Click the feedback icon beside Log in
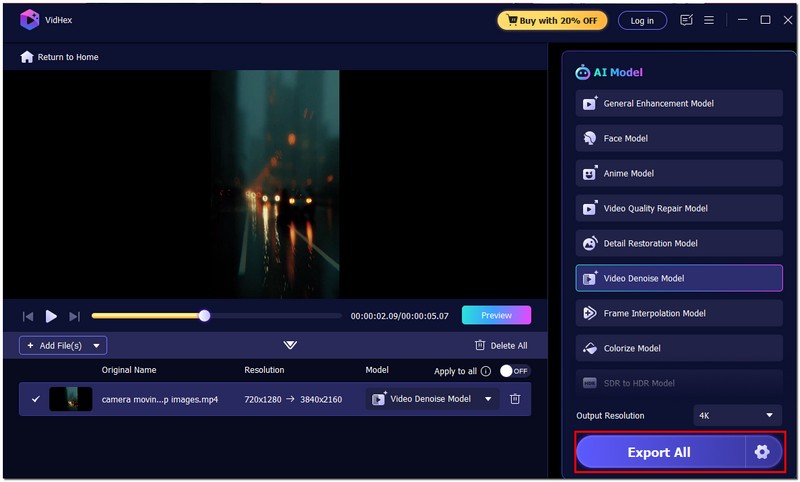 pos(686,20)
